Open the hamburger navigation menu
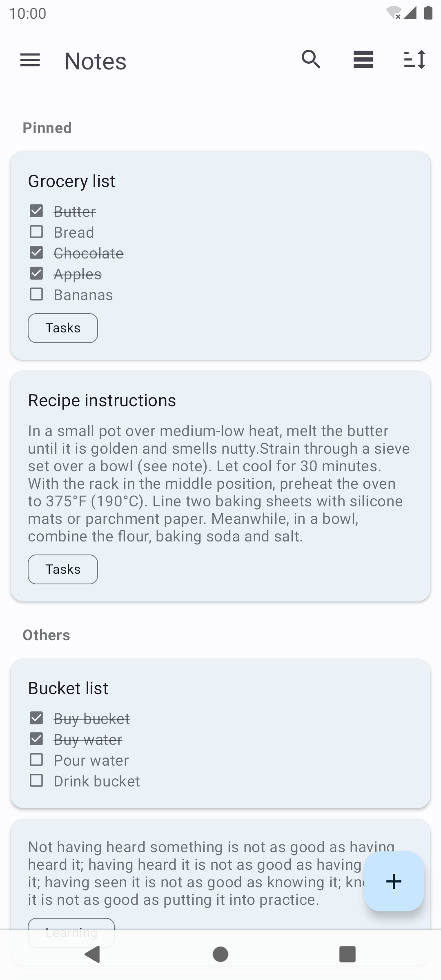 click(30, 60)
